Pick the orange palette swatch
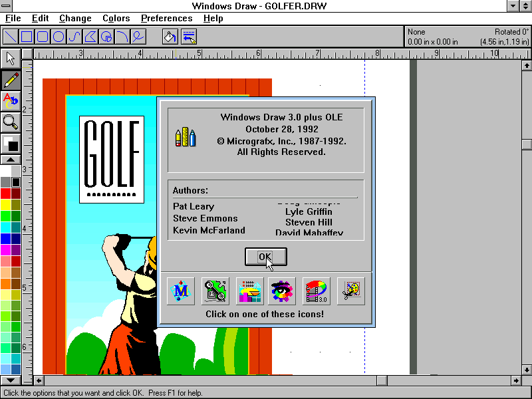The width and height of the screenshot is (532, 399). tap(5, 284)
